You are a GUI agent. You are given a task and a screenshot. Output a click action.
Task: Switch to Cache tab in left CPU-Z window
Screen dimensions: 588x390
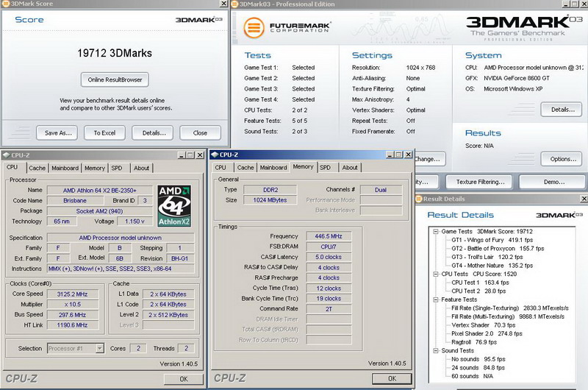(x=37, y=169)
